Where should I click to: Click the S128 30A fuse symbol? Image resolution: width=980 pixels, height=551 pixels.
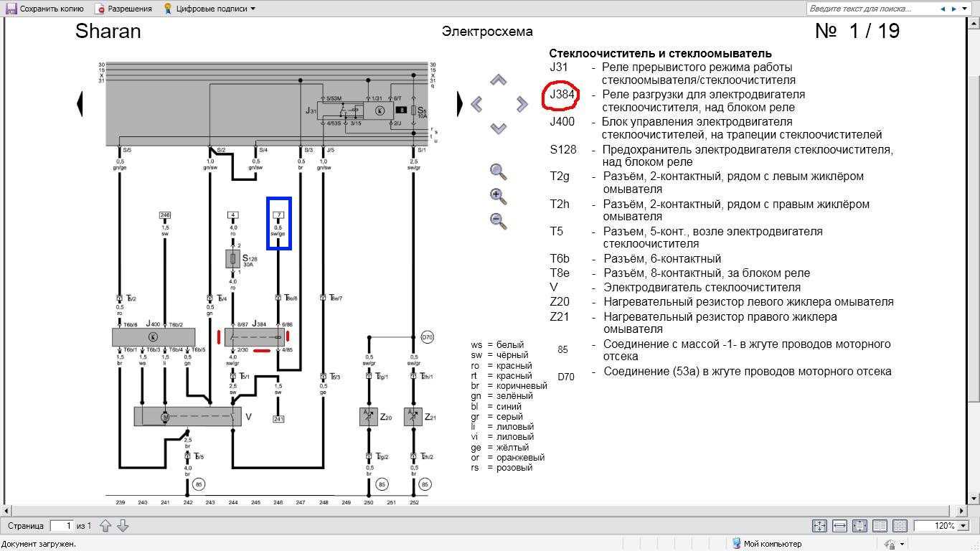pos(232,259)
